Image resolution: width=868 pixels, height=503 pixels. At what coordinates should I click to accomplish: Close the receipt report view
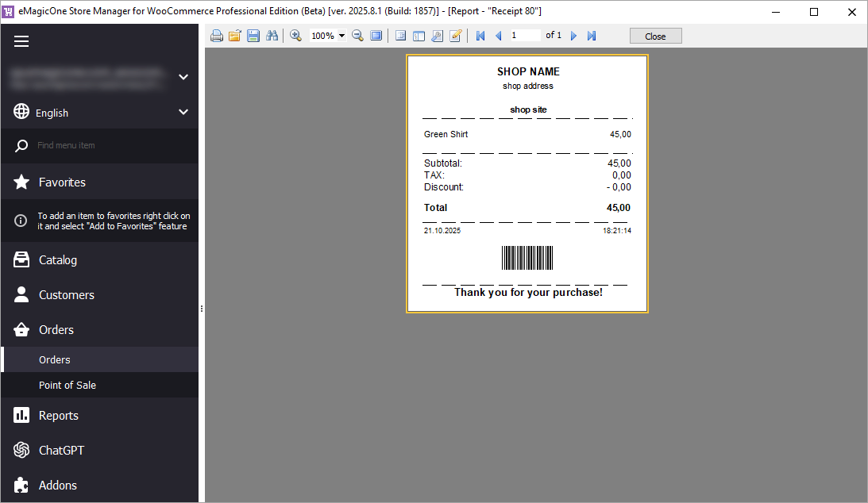click(x=655, y=35)
